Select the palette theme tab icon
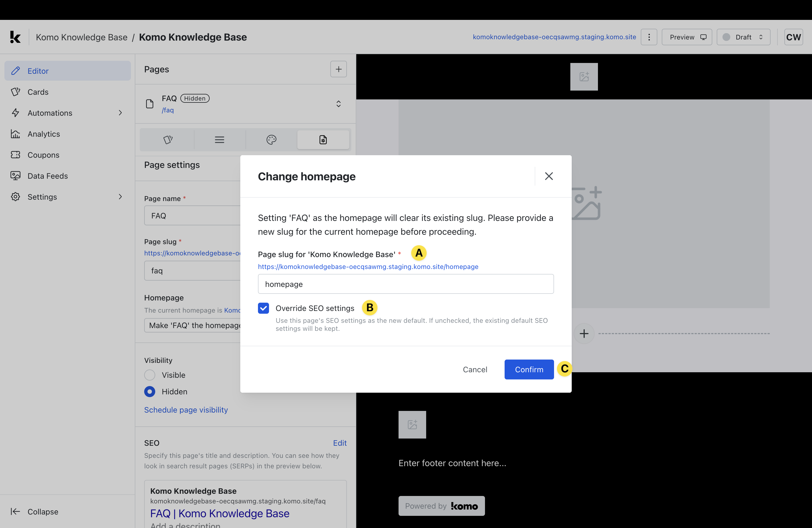This screenshot has width=812, height=528. 271,139
